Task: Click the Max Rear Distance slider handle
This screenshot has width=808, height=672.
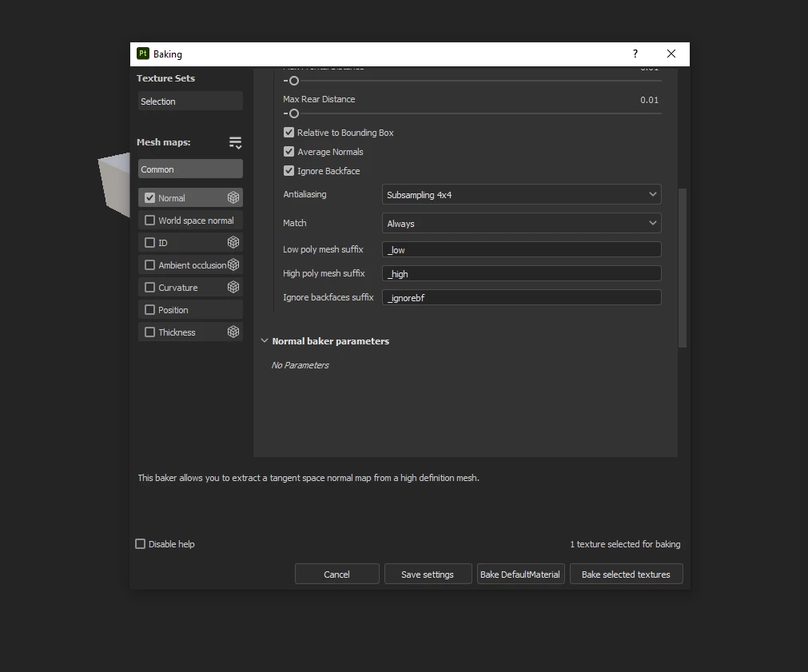Action: click(294, 113)
